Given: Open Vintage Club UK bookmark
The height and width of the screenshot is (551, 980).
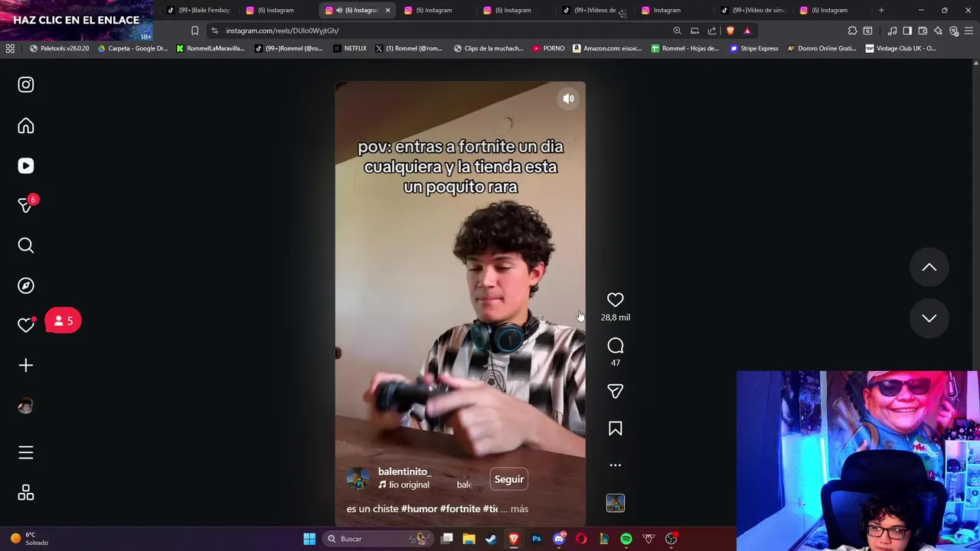Looking at the screenshot, I should [x=900, y=48].
